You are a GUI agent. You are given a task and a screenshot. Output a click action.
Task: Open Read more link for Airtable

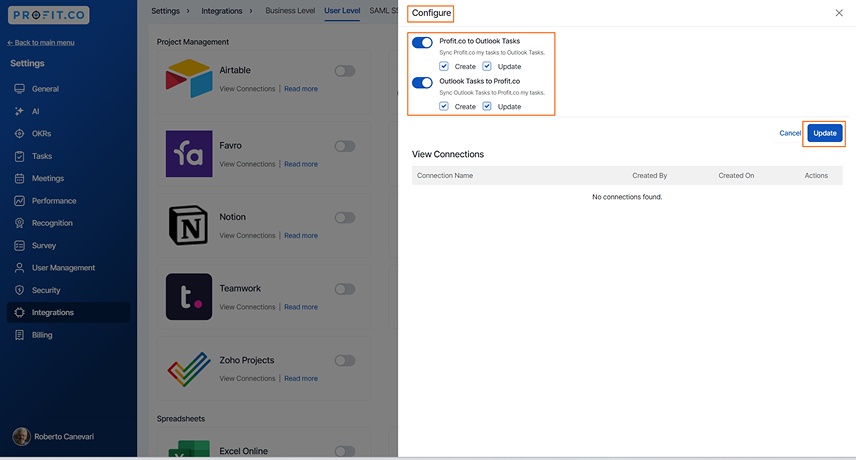tap(301, 89)
